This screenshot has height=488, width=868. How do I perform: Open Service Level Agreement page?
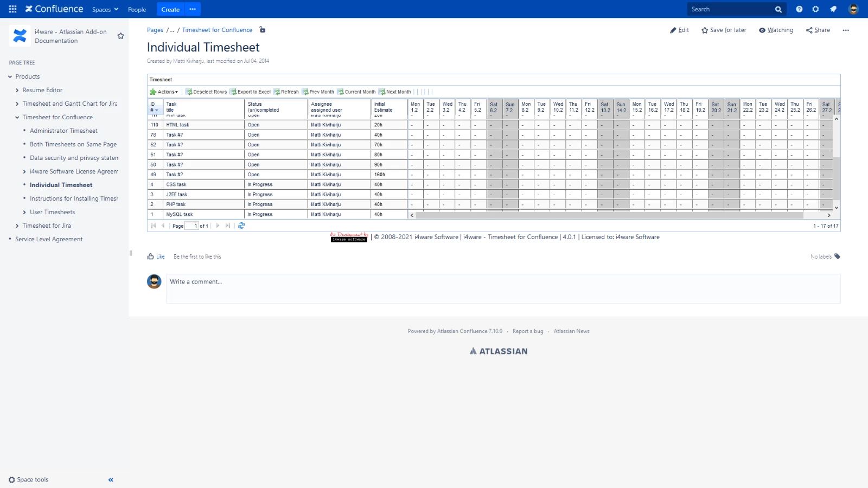coord(49,239)
